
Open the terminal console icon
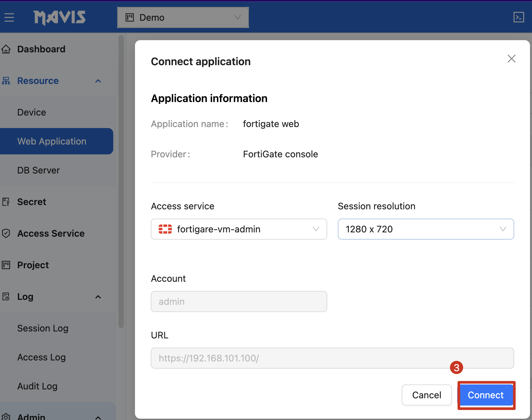click(519, 17)
